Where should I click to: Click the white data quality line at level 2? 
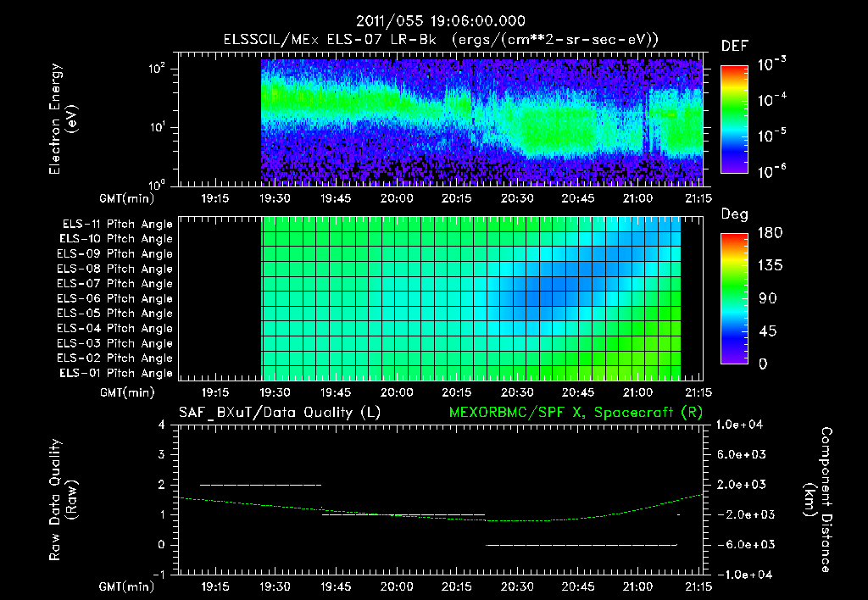(x=260, y=485)
